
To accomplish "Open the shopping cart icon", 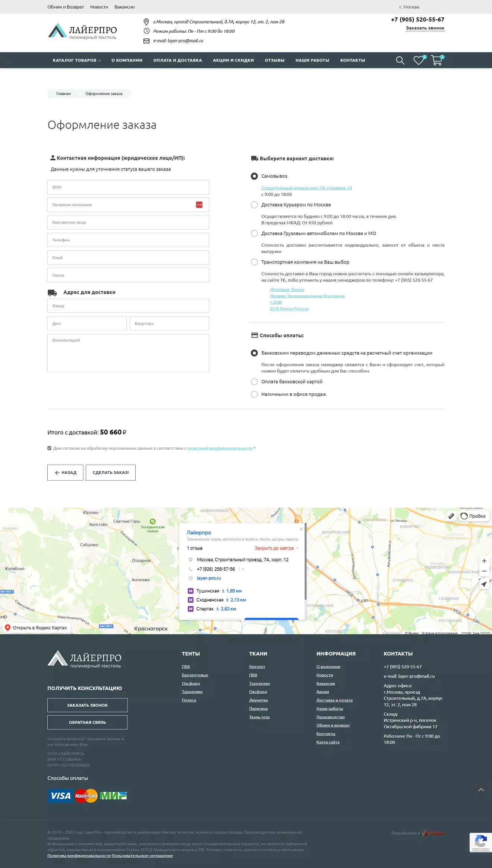I will tap(437, 60).
